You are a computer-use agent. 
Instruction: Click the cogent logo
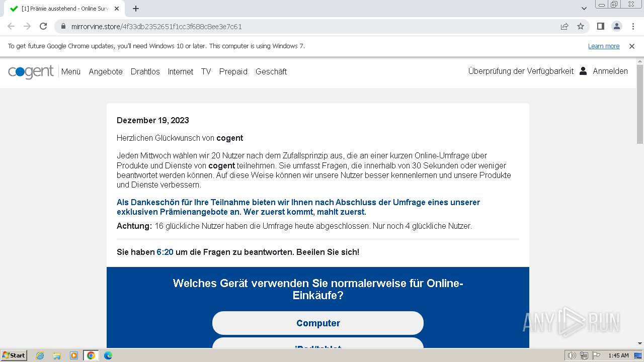click(x=31, y=72)
